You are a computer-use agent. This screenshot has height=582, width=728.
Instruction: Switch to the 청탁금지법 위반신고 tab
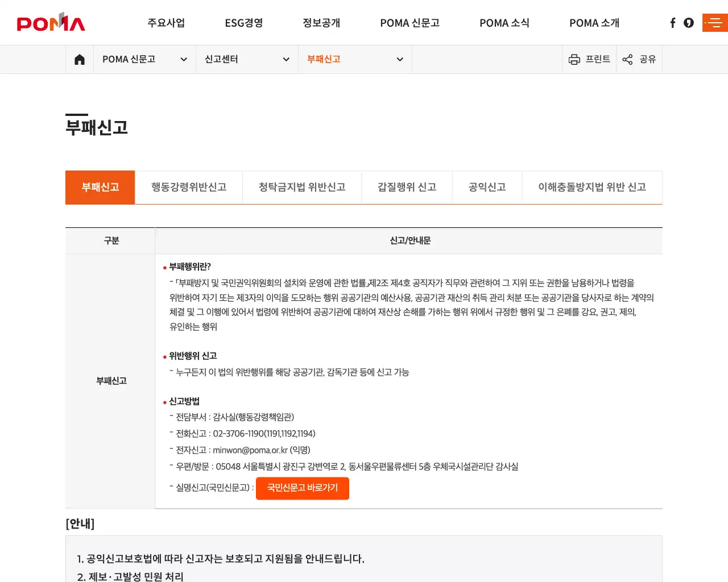click(x=302, y=187)
